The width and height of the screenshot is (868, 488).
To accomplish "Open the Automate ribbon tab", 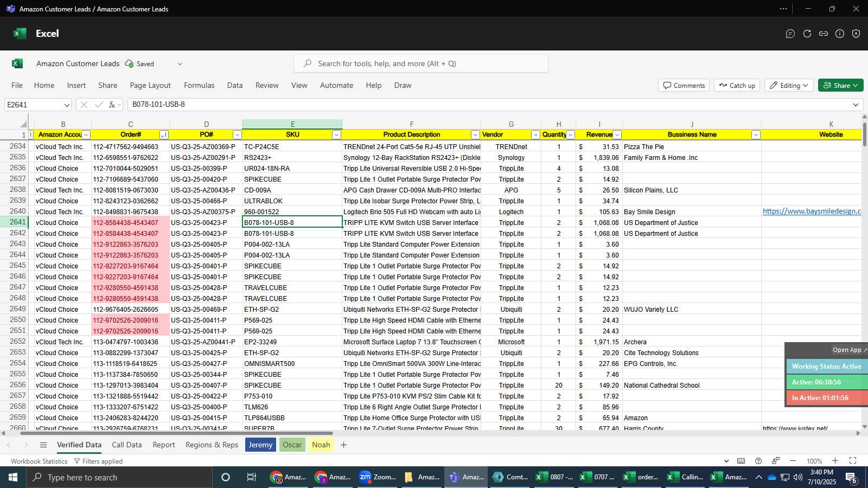I will pyautogui.click(x=336, y=86).
